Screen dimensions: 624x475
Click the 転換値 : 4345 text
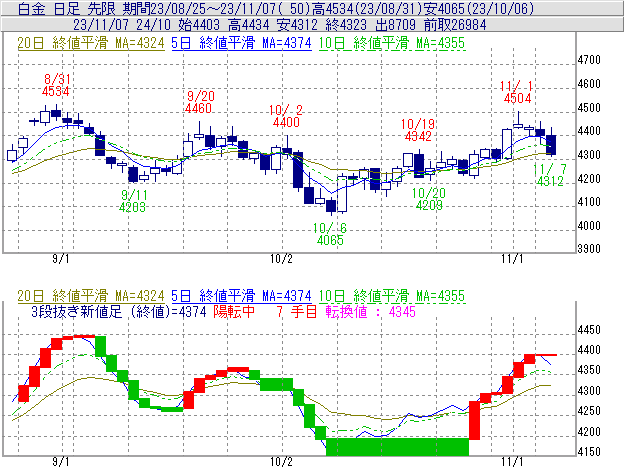click(x=370, y=312)
